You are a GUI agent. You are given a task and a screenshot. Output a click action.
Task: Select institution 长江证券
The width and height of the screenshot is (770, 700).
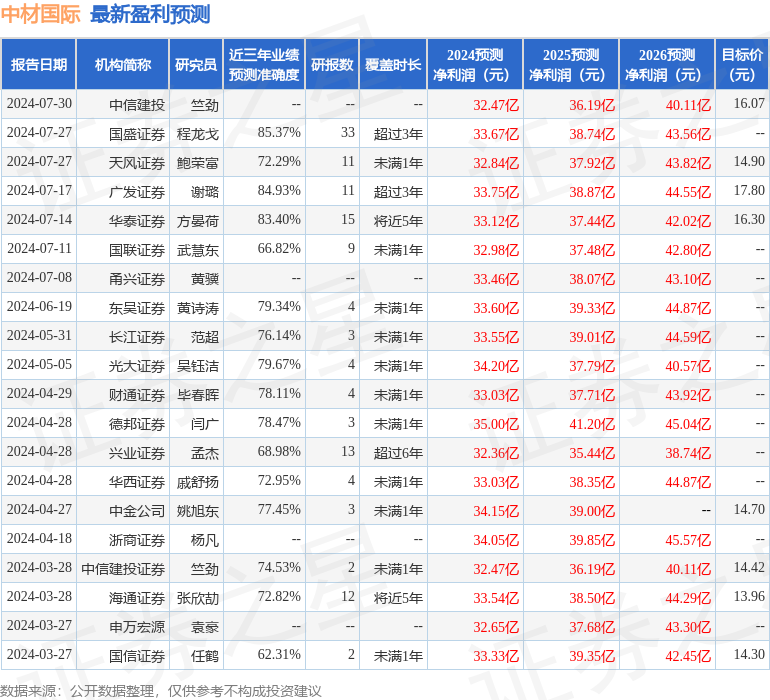click(137, 336)
